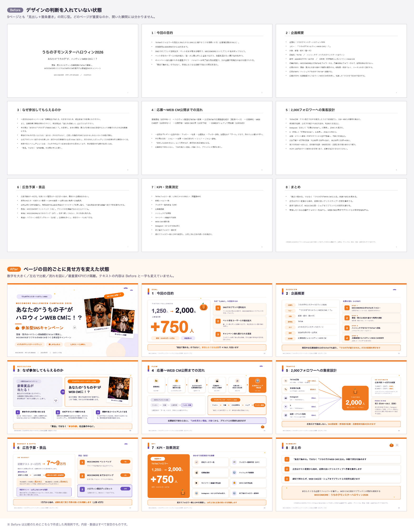Click the 7〜9万円 budget figure
The width and height of the screenshot is (414, 532).
tap(56, 463)
